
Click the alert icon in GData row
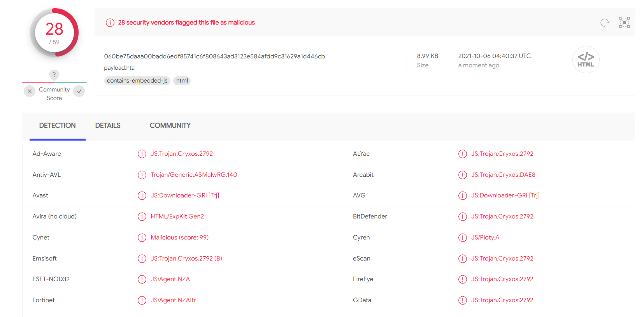[x=463, y=300]
